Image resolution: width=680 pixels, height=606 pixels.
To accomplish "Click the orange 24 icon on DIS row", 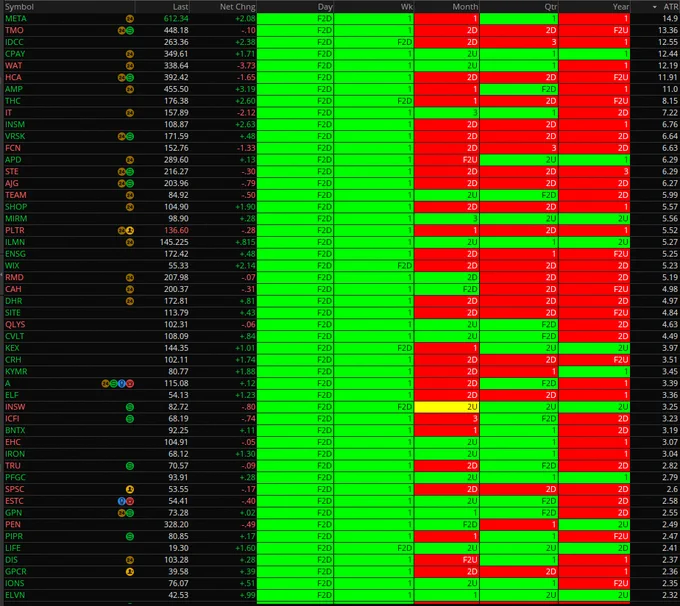I will (130, 560).
